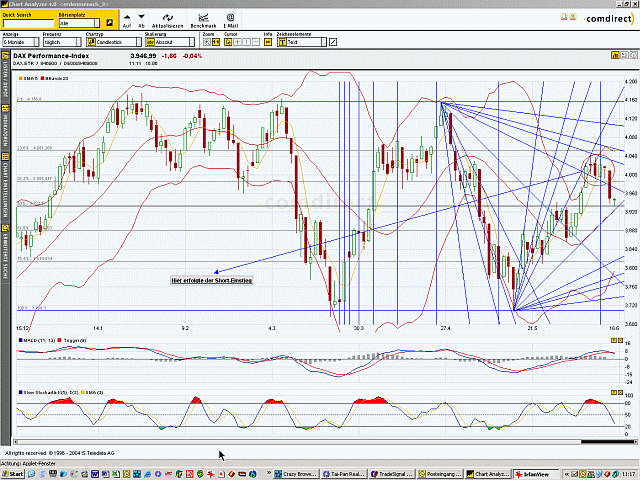Click the first Zoom magnifier icon
The height and width of the screenshot is (480, 640).
(x=207, y=42)
